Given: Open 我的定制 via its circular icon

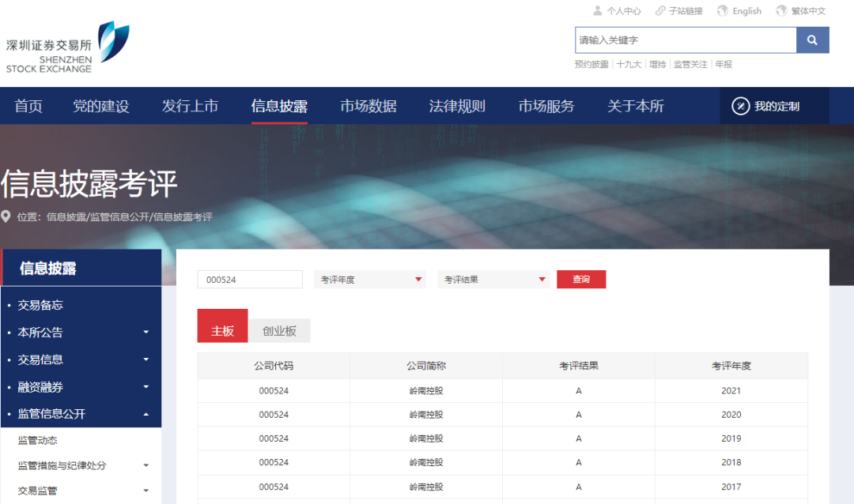Looking at the screenshot, I should [741, 106].
